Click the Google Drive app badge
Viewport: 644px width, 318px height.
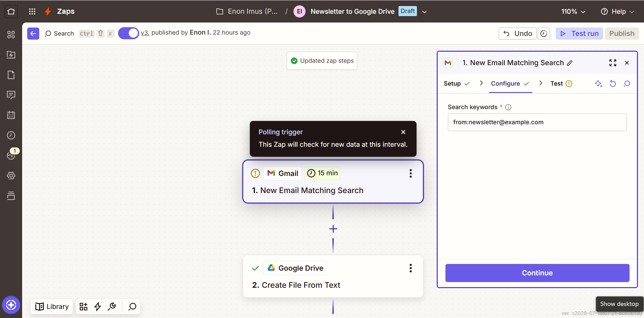[x=295, y=268]
